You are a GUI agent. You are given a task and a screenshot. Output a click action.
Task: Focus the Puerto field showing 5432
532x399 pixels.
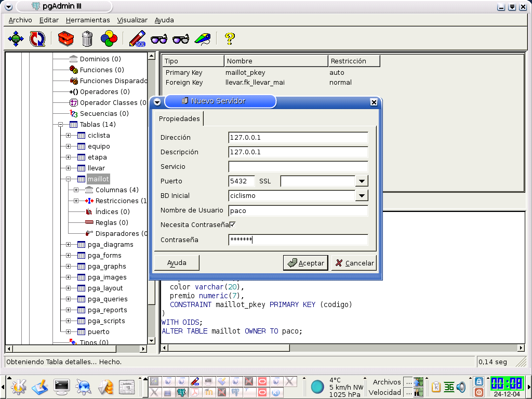click(242, 181)
